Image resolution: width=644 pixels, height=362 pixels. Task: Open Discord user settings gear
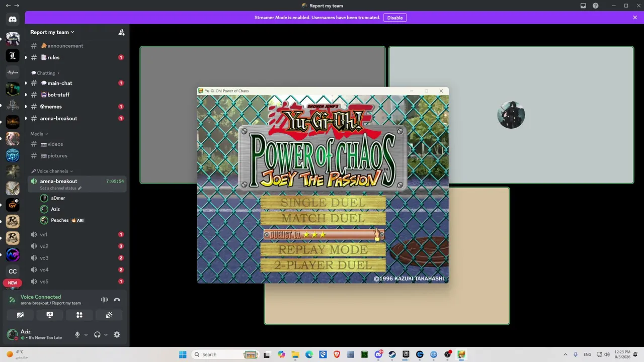point(117,334)
